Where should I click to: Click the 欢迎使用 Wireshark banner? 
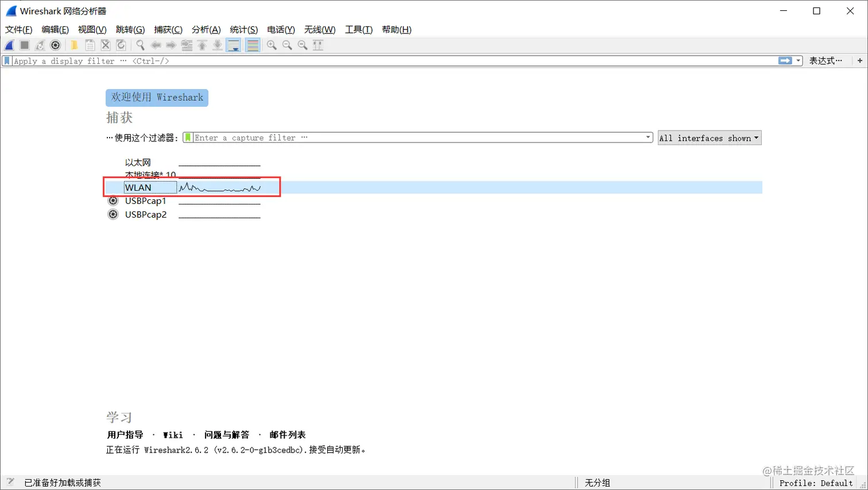[157, 98]
